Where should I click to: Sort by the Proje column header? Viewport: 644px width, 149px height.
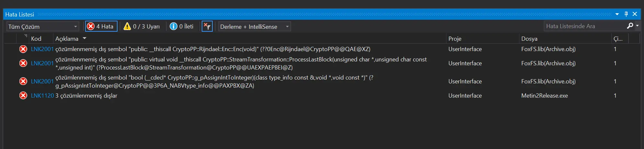[x=455, y=39]
